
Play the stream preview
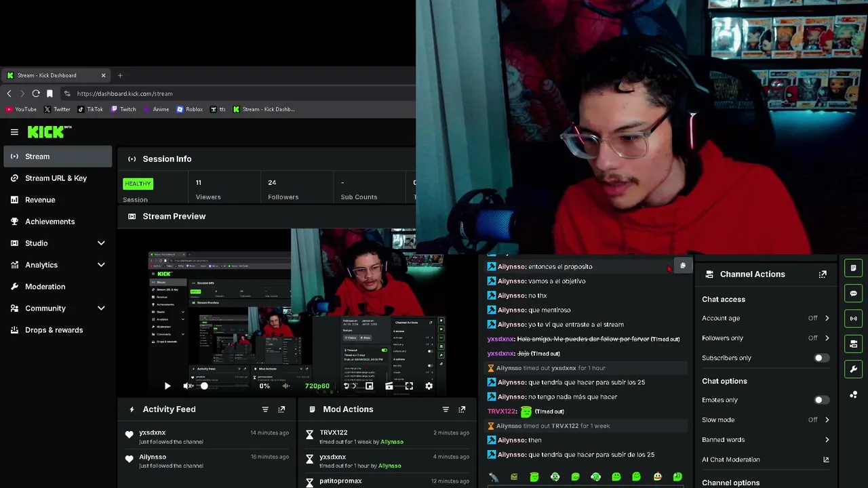[x=167, y=386]
